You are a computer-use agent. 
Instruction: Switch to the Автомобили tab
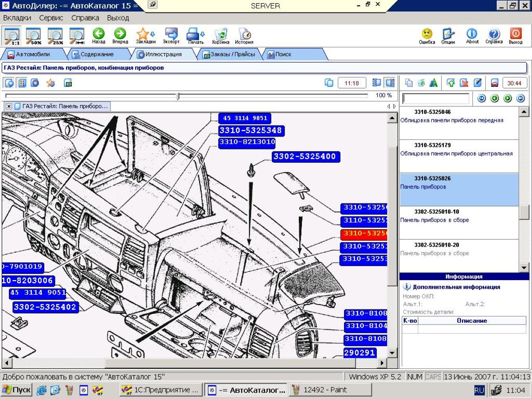[33, 55]
